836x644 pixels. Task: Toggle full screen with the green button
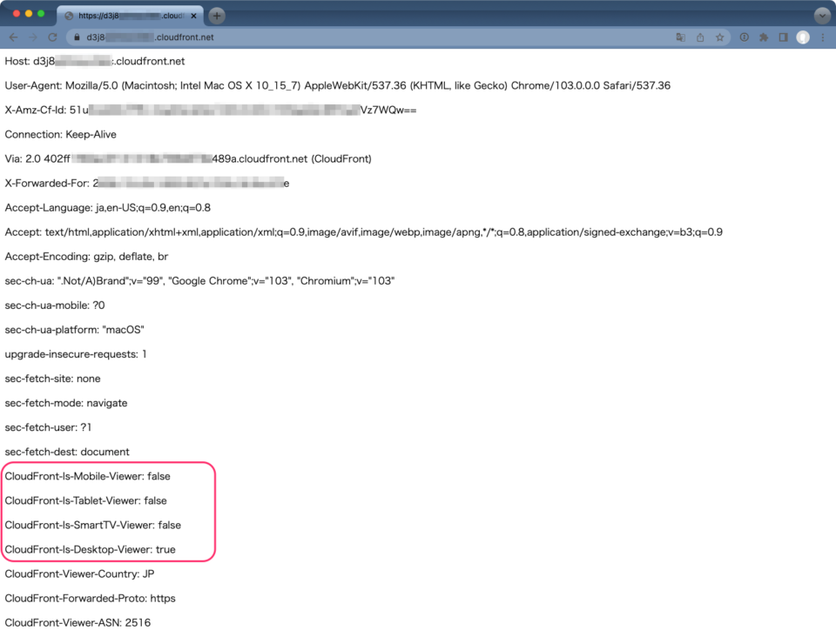point(41,15)
